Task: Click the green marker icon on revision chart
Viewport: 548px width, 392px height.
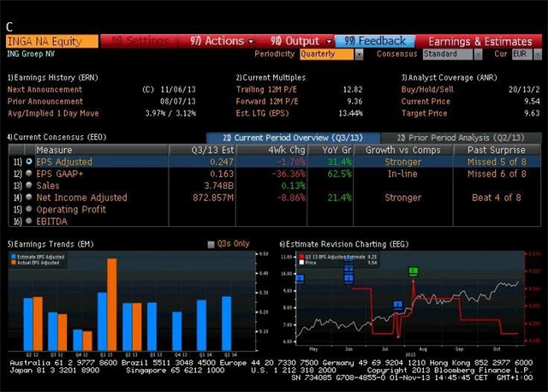Action: [413, 272]
